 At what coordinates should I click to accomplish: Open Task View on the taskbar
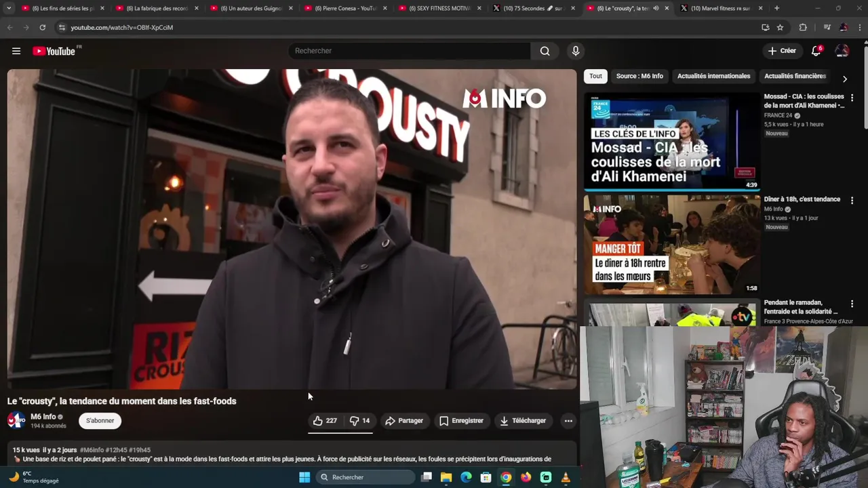[x=426, y=477]
